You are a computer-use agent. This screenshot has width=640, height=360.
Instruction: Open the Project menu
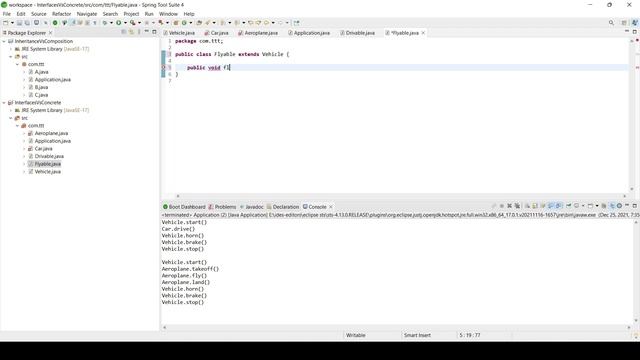pos(131,14)
